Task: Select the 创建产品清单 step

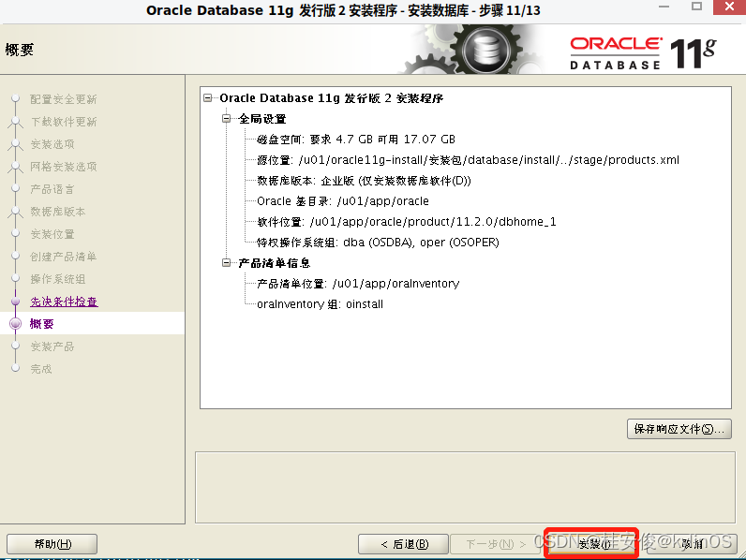Action: [64, 257]
